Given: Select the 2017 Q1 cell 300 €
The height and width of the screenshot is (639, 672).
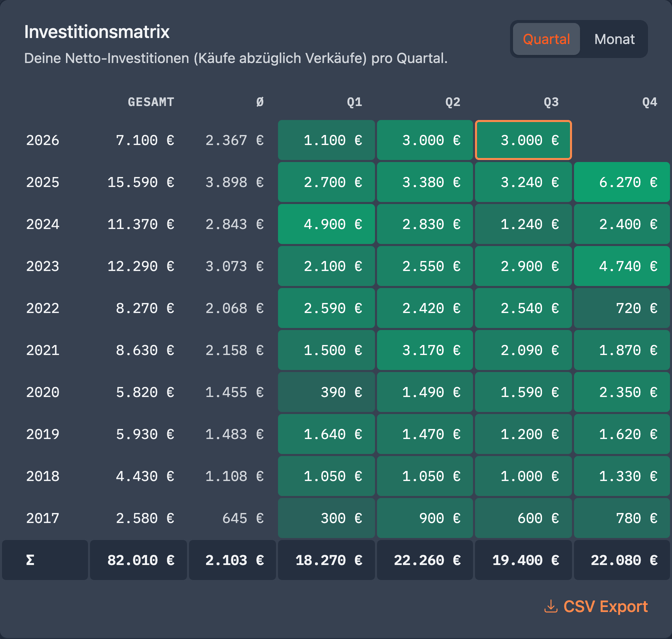Looking at the screenshot, I should coord(326,518).
